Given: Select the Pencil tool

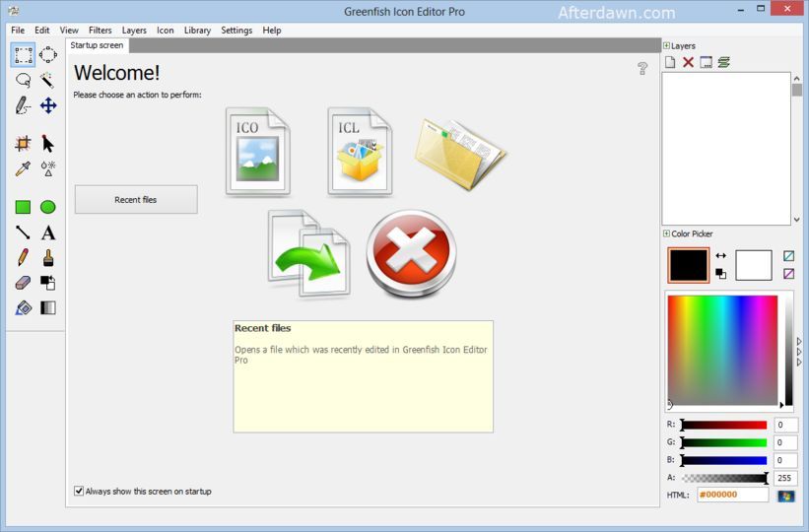Looking at the screenshot, I should (23, 257).
